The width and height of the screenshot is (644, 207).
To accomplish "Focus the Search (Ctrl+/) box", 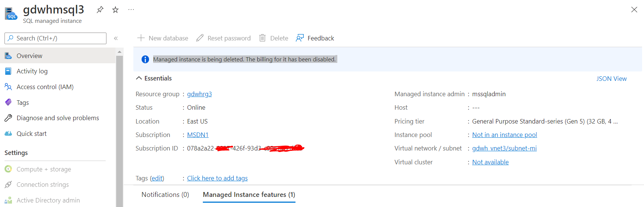I will pos(55,38).
